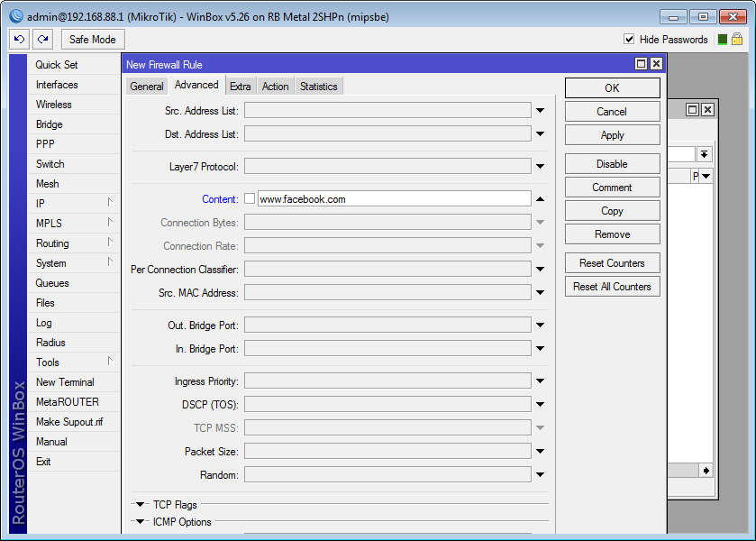Open the Bridge menu
This screenshot has height=541, width=756.
[x=74, y=124]
